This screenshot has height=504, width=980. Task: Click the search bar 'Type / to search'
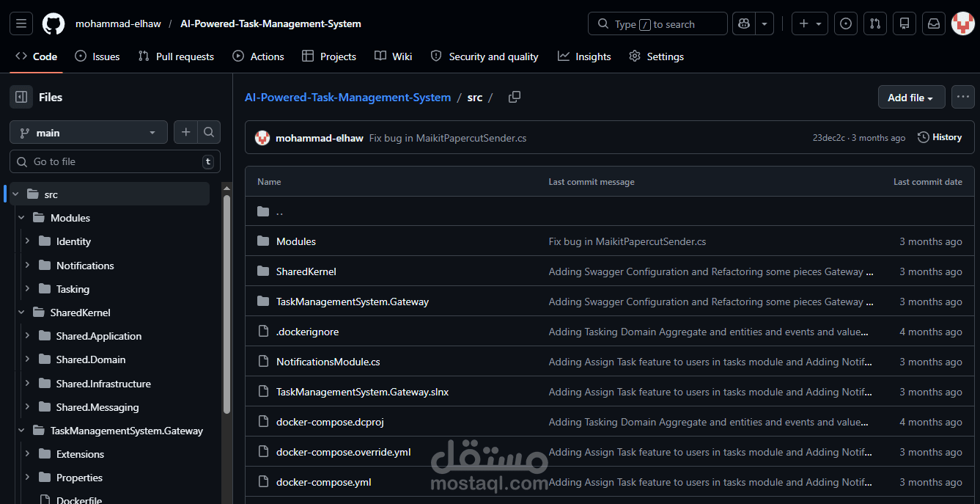coord(657,23)
